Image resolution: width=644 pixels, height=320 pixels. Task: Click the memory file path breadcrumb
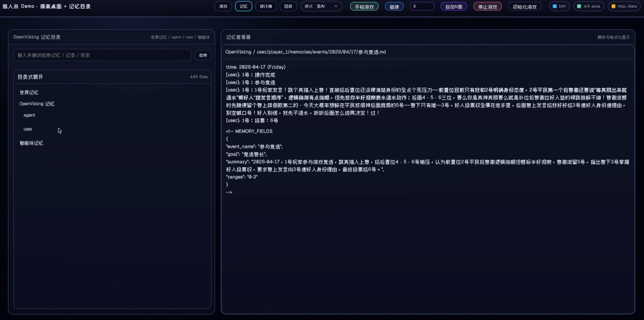[305, 52]
